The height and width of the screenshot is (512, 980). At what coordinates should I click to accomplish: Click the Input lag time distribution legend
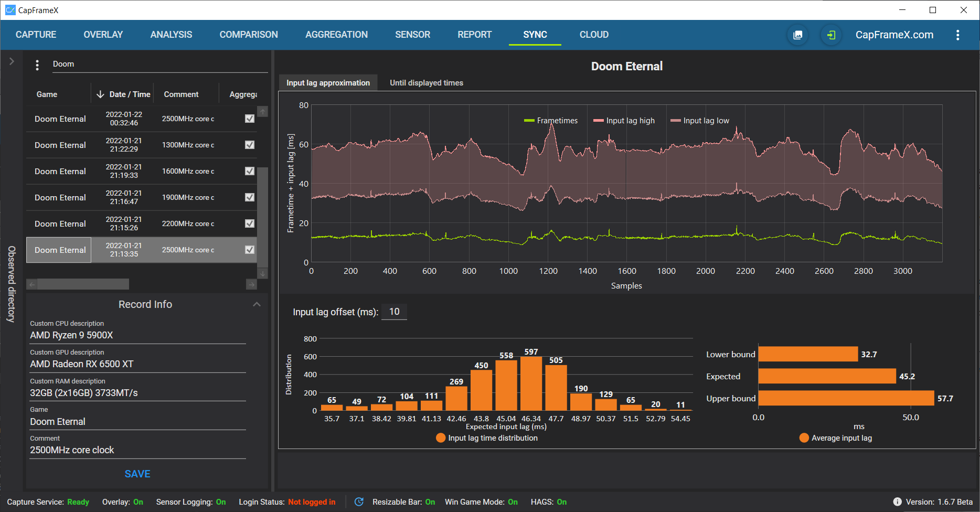(x=487, y=438)
